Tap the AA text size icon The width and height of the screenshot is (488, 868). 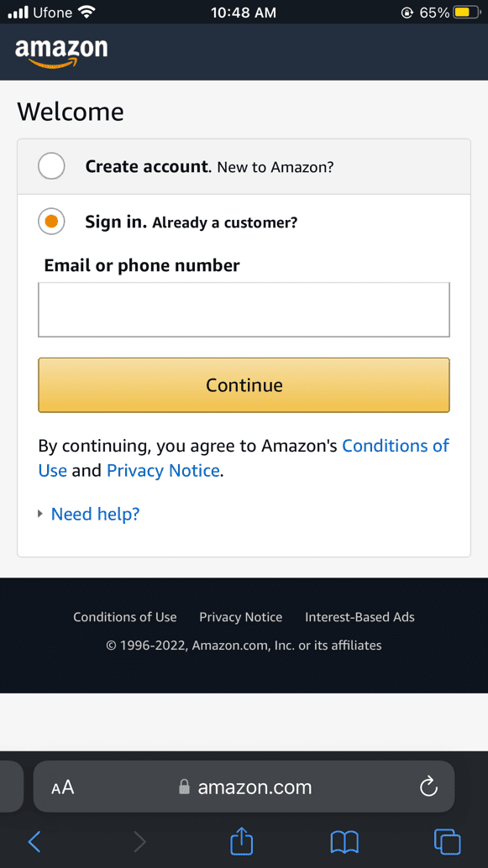62,787
